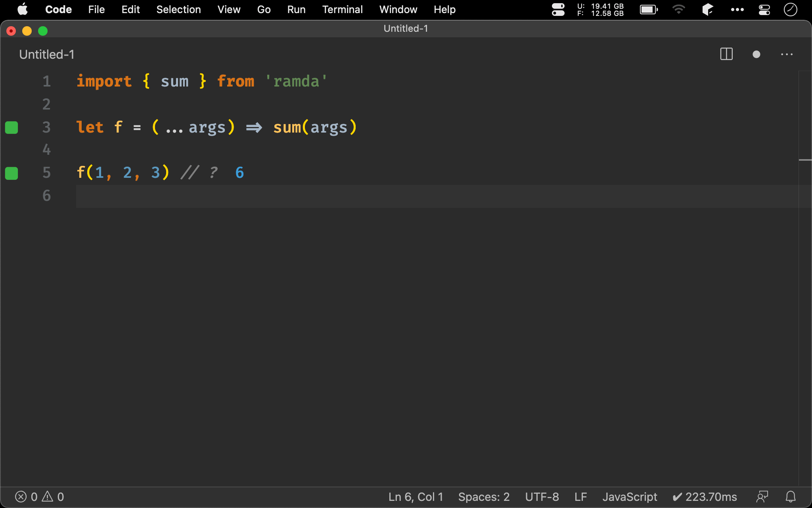This screenshot has width=812, height=508.
Task: Open the JavaScript language mode selector
Action: tap(630, 496)
